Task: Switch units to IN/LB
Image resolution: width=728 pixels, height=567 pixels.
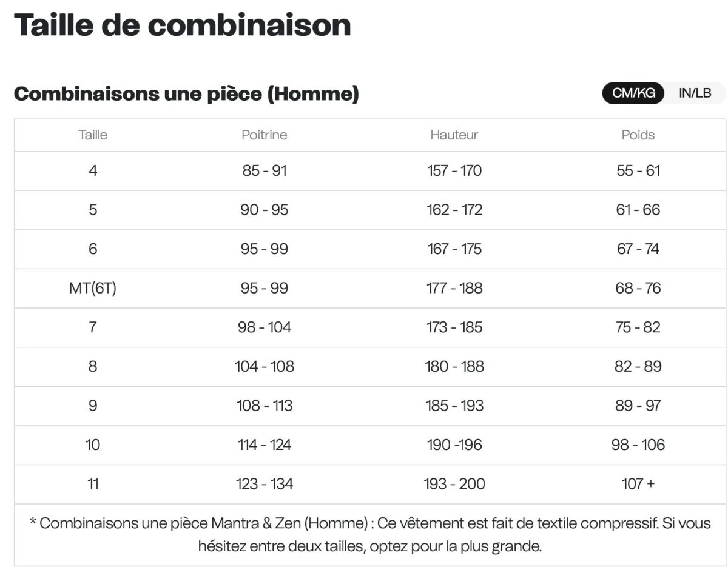Action: pyautogui.click(x=695, y=93)
